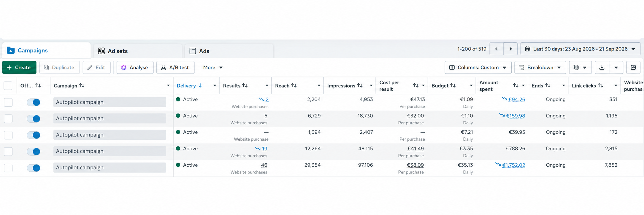The width and height of the screenshot is (644, 215).
Task: Sort by Results column arrows
Action: coord(245,85)
